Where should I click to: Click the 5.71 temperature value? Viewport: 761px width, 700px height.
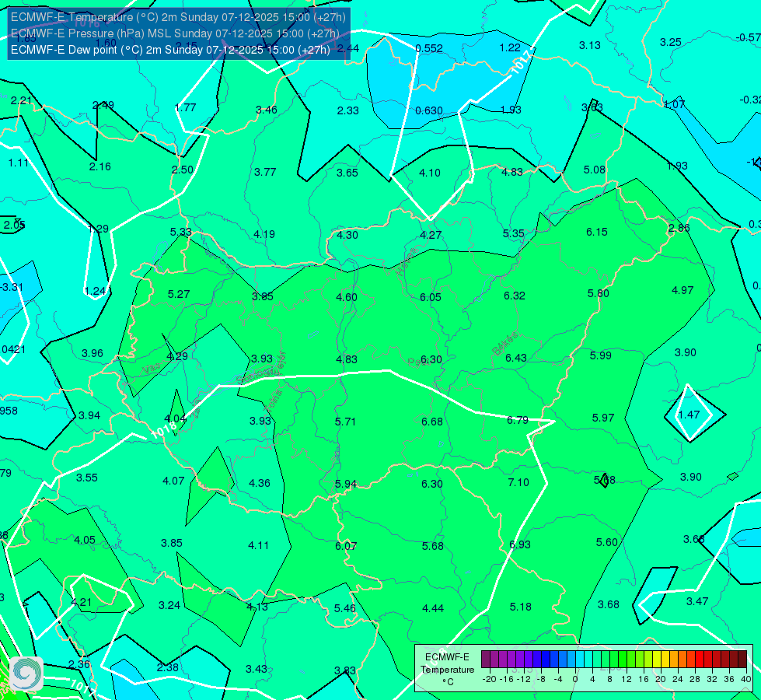[346, 422]
